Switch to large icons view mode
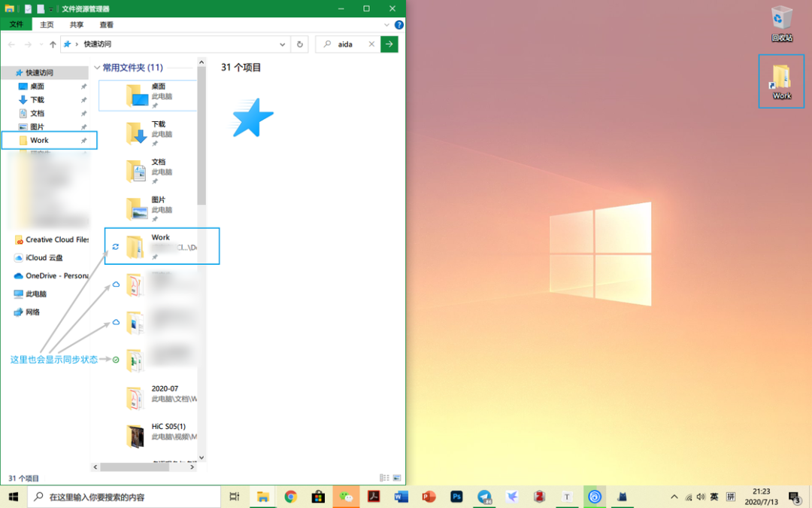The image size is (812, 508). pyautogui.click(x=397, y=477)
